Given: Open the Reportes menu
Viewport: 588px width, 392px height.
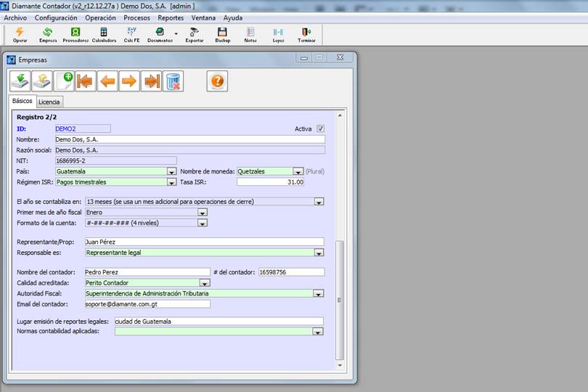Looking at the screenshot, I should 171,18.
